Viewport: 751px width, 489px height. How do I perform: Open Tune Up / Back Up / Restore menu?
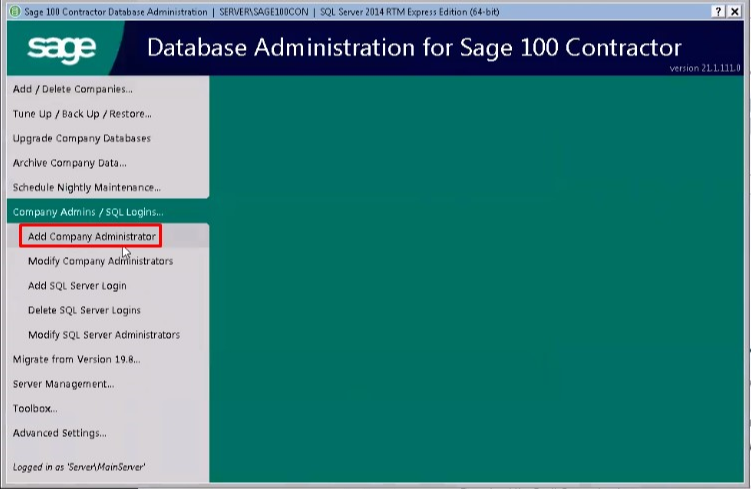coord(82,114)
